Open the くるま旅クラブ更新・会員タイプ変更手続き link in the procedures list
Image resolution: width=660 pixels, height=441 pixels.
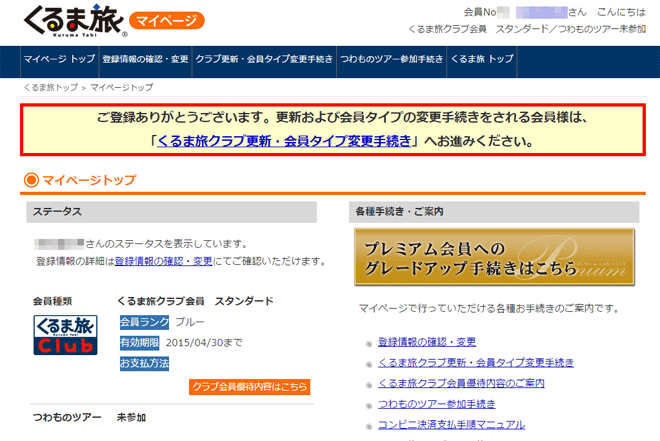(x=476, y=363)
